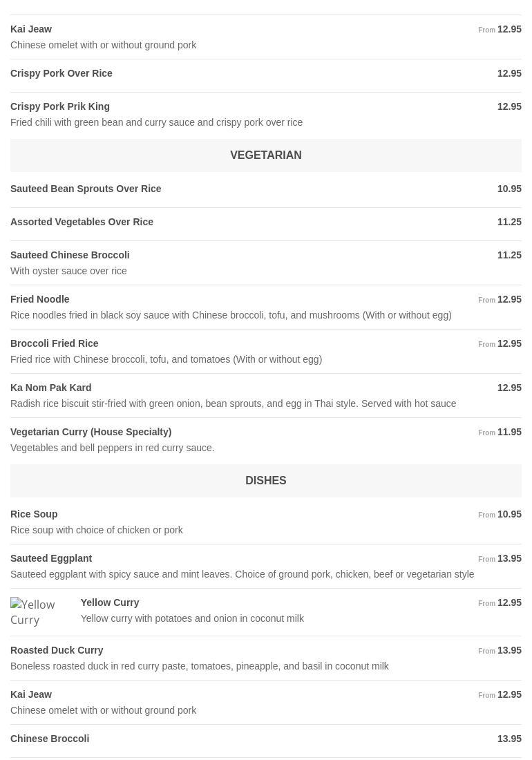Choose Assorted Vegetables Over Rice
Viewport: 532px width, 760px height.
82,222
